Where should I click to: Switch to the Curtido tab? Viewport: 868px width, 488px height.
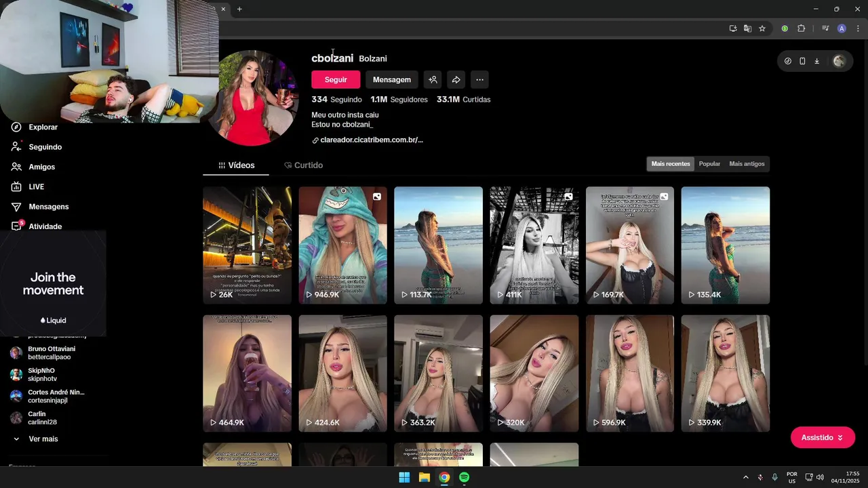[x=303, y=165]
